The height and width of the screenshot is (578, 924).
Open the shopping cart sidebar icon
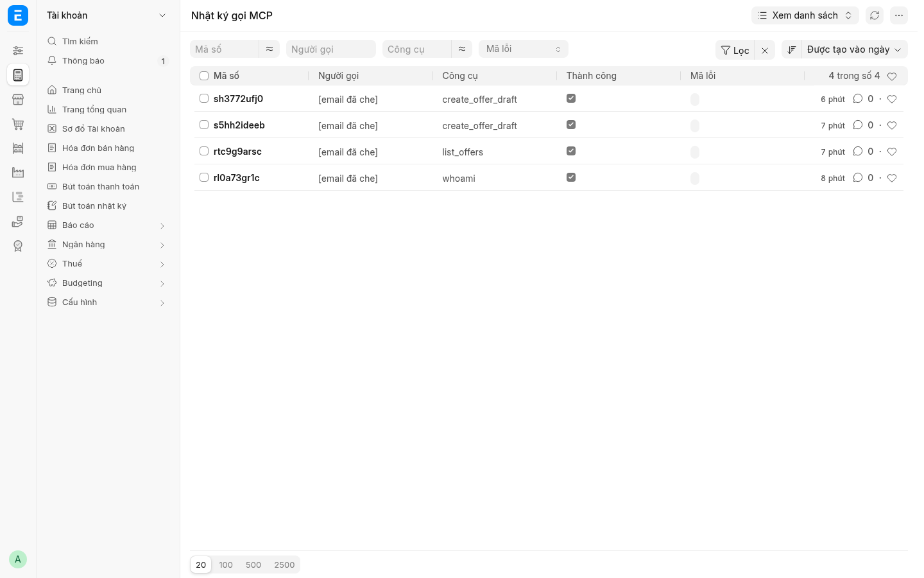click(x=18, y=124)
